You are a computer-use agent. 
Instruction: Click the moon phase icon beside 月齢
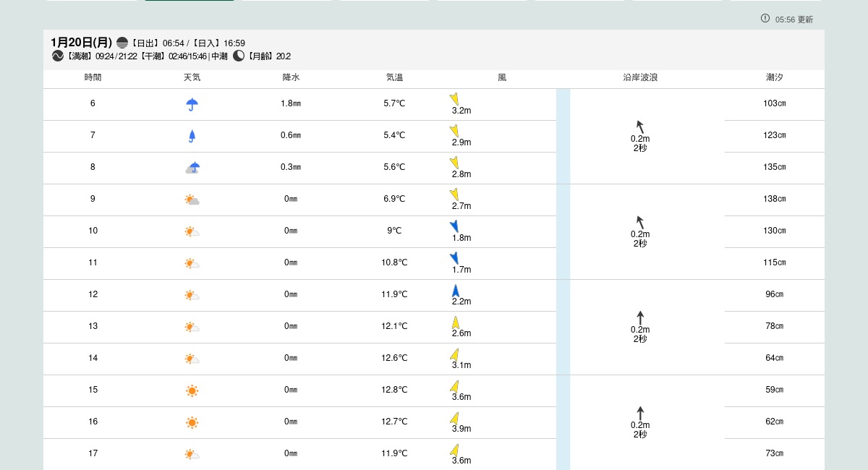[x=239, y=56]
